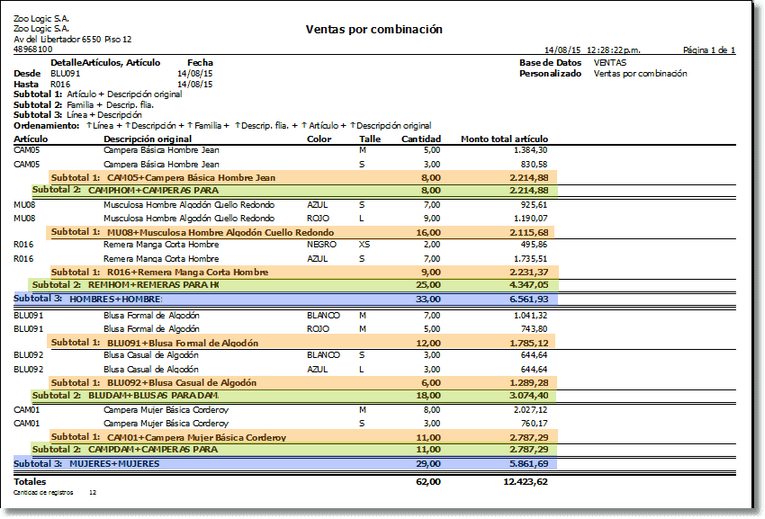This screenshot has height=519, width=765.
Task: Select the "Cantidad" column header
Action: click(x=421, y=138)
